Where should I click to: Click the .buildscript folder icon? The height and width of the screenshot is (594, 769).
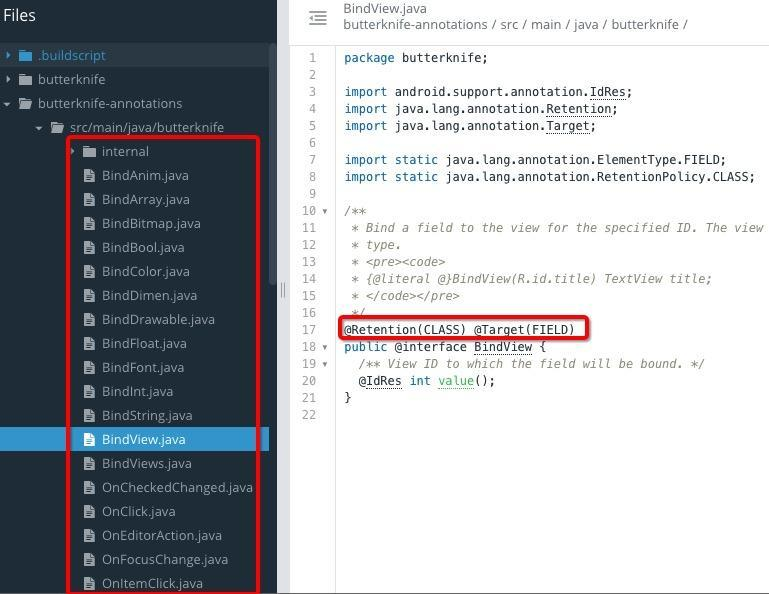tap(26, 55)
